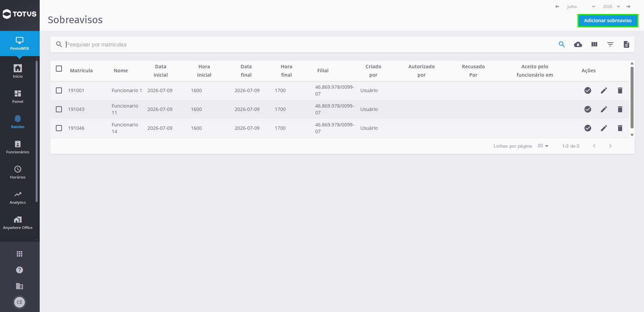Viewport: 644px width, 312px height.
Task: Edit sobreaviso for Funcionario 11
Action: point(604,109)
